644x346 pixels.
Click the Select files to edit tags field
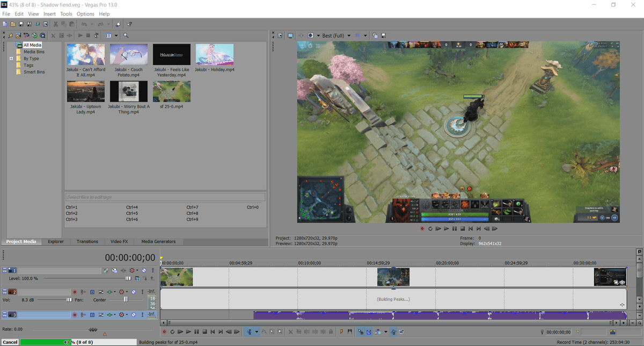pyautogui.click(x=165, y=197)
